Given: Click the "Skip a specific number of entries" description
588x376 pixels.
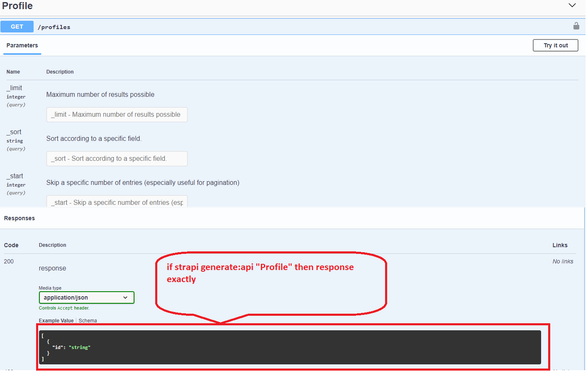Looking at the screenshot, I should (143, 183).
